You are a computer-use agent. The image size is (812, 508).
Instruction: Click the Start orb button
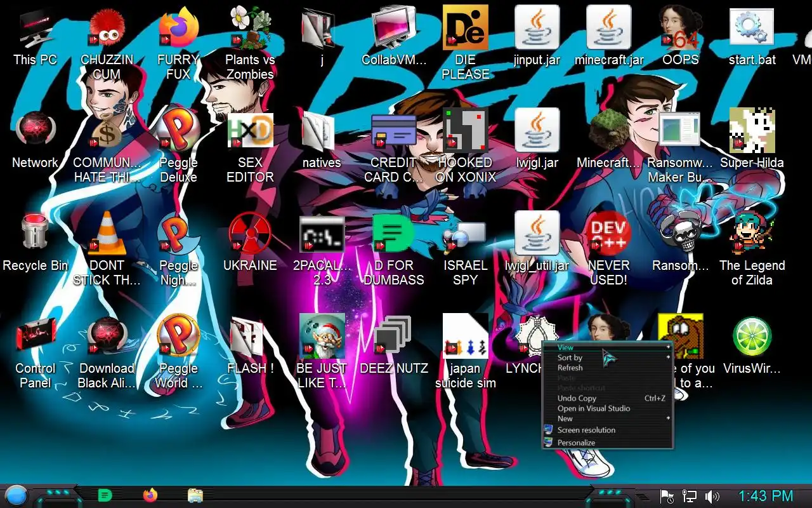[16, 495]
